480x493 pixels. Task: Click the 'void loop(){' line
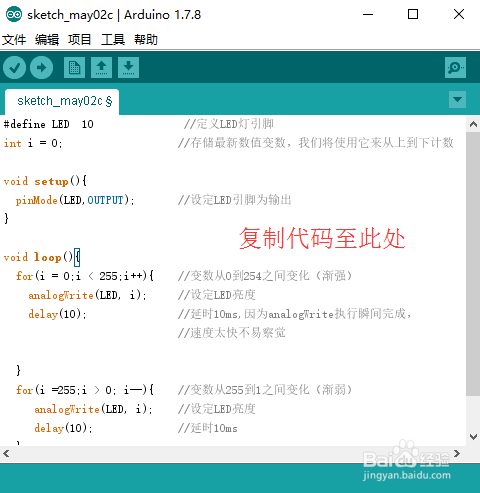[42, 257]
